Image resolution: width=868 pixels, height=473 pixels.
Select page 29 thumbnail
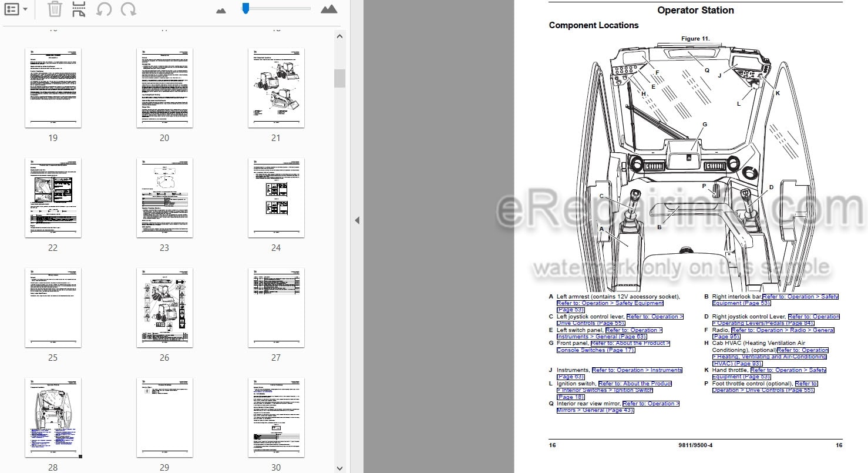click(x=164, y=418)
